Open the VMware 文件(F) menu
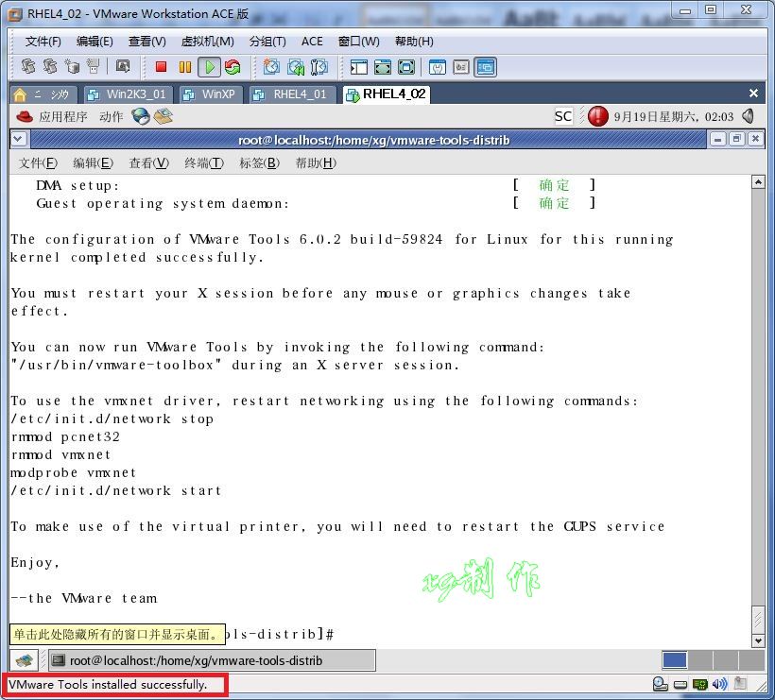Screen dimensions: 775x700 tap(43, 42)
